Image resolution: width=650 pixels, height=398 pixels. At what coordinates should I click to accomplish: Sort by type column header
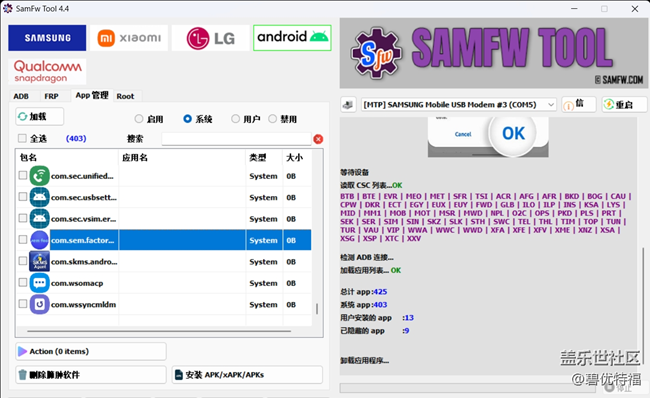point(264,158)
